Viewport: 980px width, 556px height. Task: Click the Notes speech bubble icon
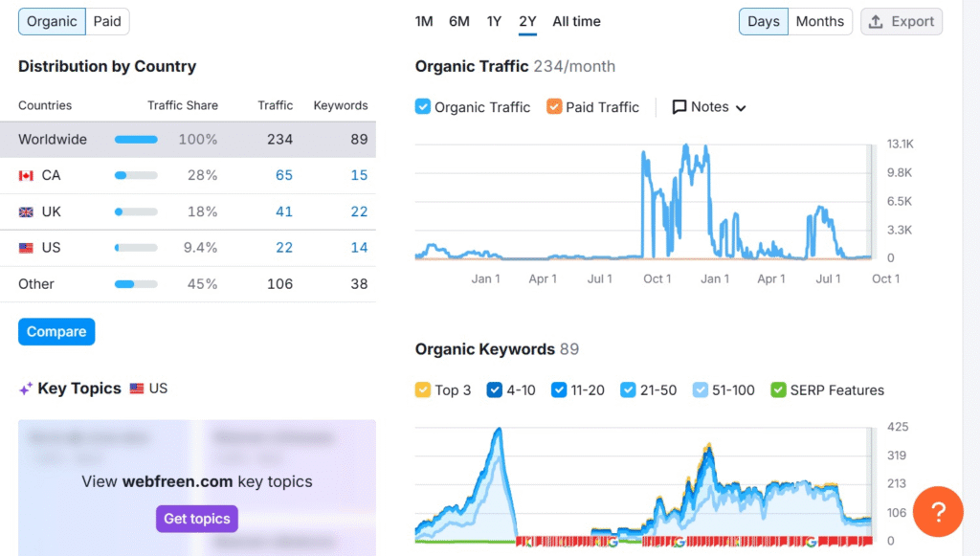pyautogui.click(x=679, y=107)
